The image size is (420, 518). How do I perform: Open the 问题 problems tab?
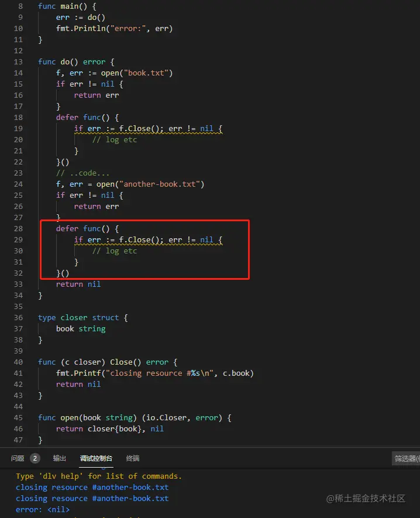click(x=18, y=458)
